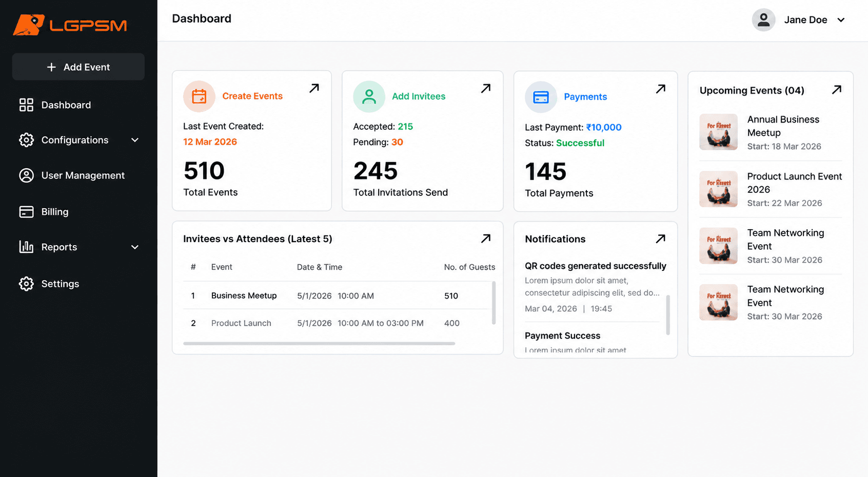Screen dimensions: 868x477
Task: Click the No. of Guests column header
Action: point(469,267)
